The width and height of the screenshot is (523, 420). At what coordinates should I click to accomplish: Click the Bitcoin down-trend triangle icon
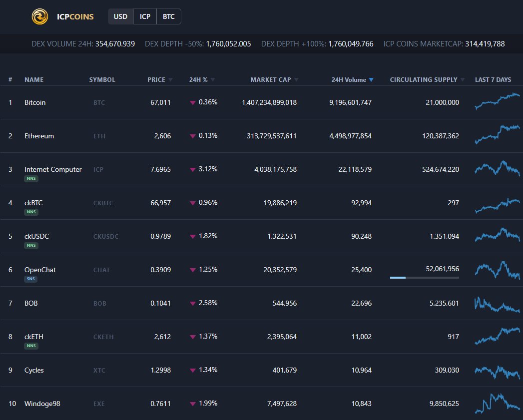tap(192, 103)
